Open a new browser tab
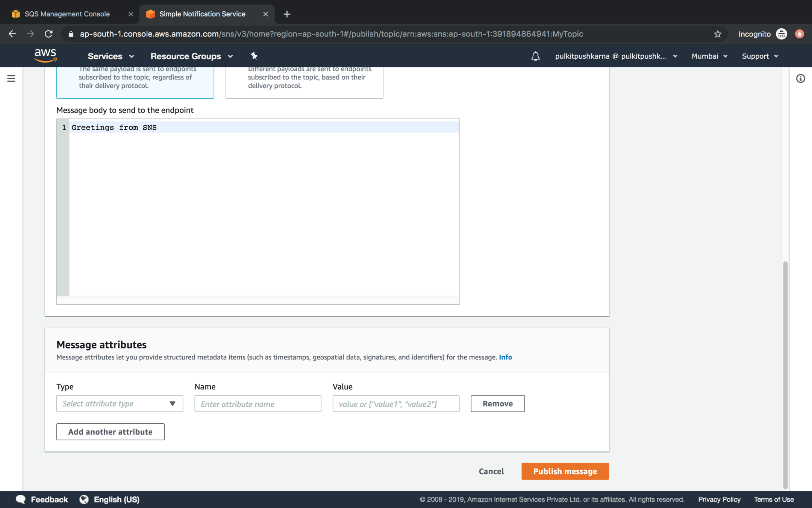The image size is (812, 508). (x=287, y=14)
